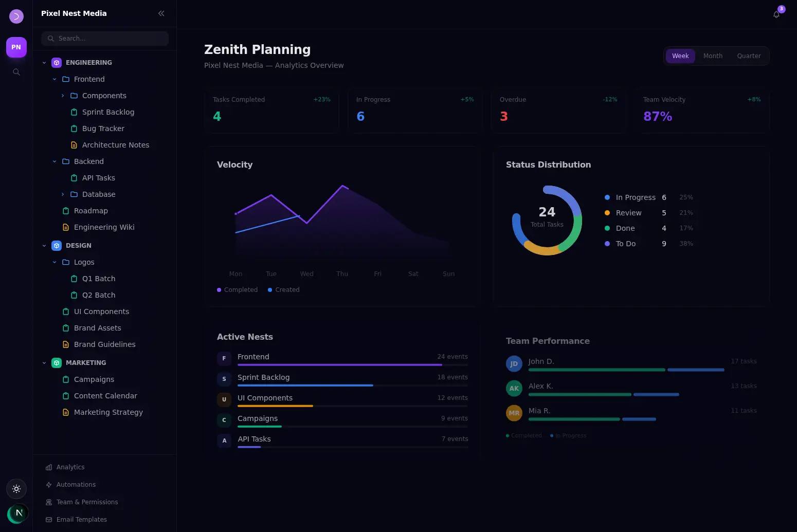Collapse the Engineering section chevron
This screenshot has width=797, height=532.
pyautogui.click(x=44, y=63)
